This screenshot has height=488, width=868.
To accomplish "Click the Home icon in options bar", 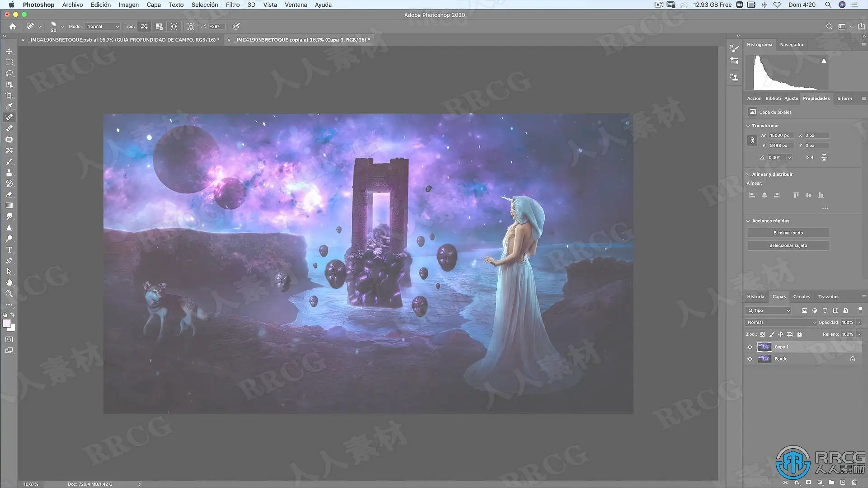I will tap(13, 27).
